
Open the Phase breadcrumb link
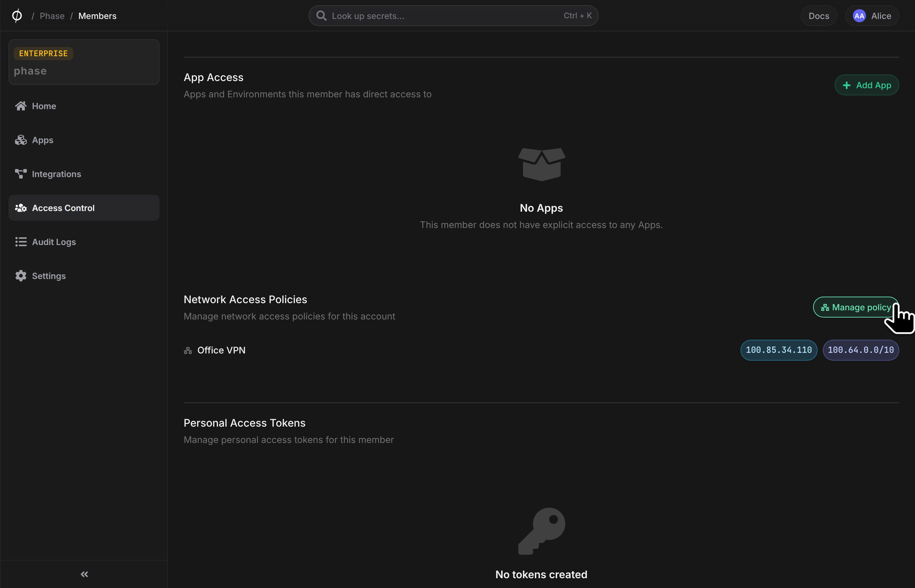coord(52,16)
